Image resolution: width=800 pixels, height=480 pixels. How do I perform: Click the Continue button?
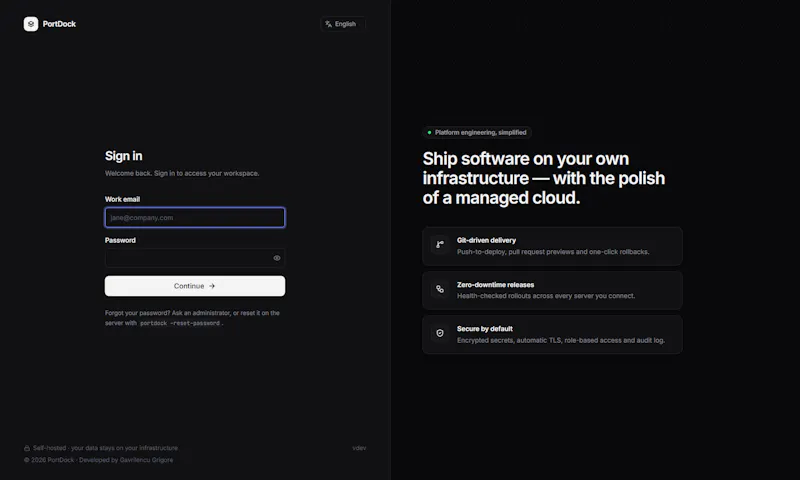click(x=195, y=286)
